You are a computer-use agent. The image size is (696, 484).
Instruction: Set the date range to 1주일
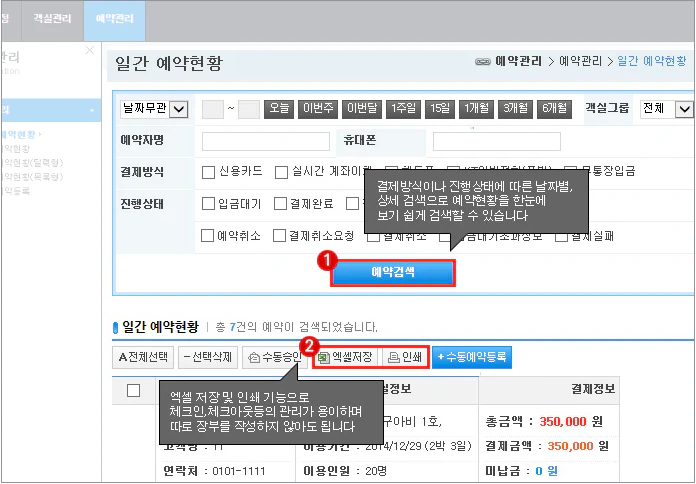tap(403, 108)
